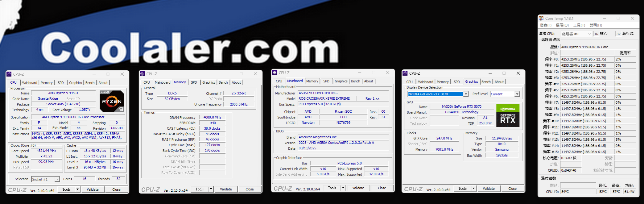Click the Core Speed 4321.44 MHz value

click(46, 151)
